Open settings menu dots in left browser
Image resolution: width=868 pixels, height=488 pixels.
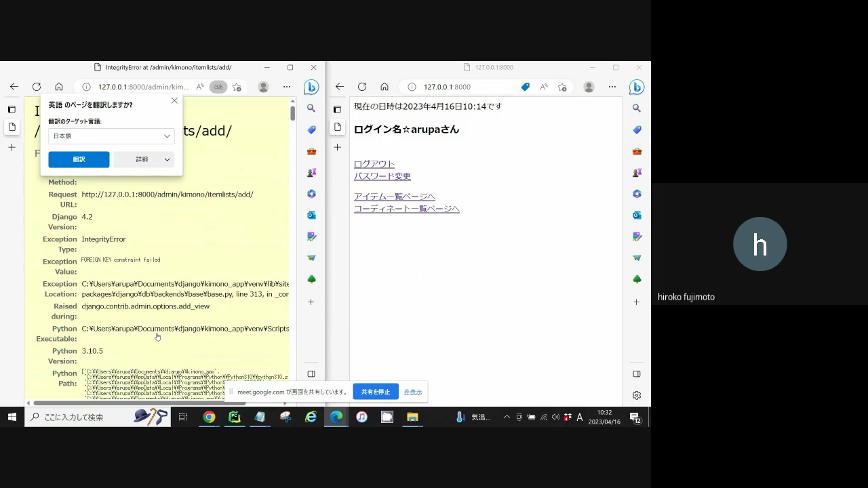coord(287,87)
